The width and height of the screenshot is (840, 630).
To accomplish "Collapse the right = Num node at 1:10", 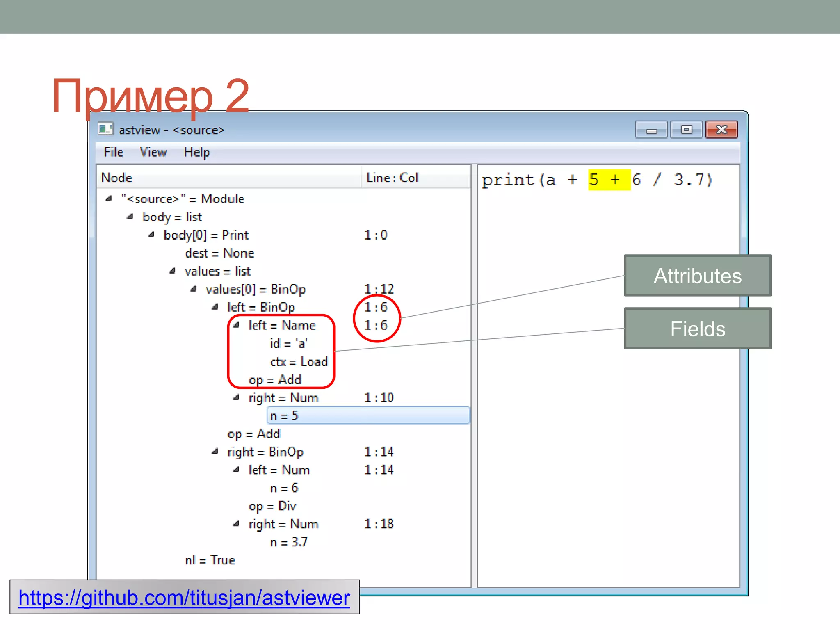I will [x=236, y=397].
